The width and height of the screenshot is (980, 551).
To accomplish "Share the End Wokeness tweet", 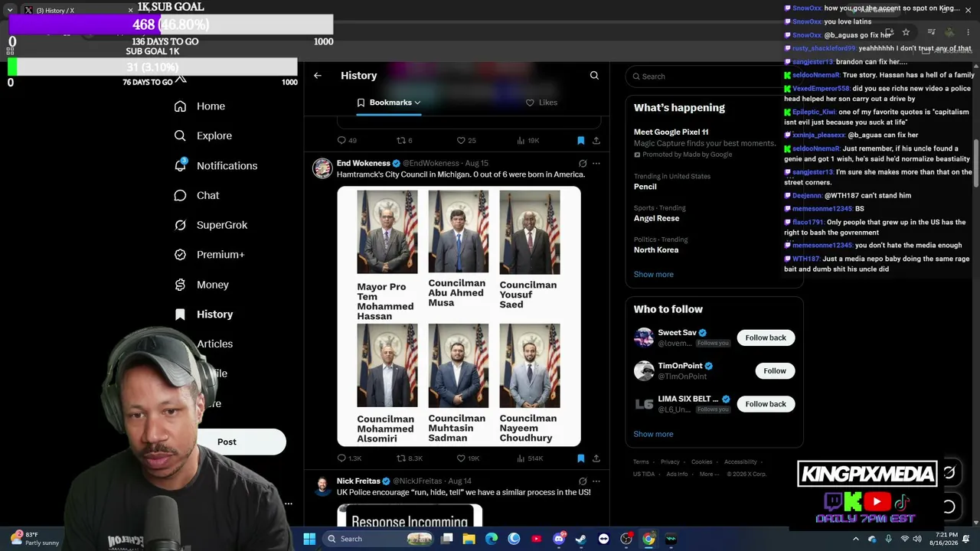I will pyautogui.click(x=596, y=458).
